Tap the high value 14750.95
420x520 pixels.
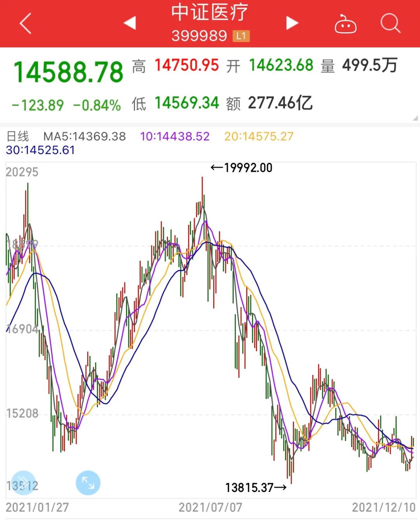click(187, 65)
